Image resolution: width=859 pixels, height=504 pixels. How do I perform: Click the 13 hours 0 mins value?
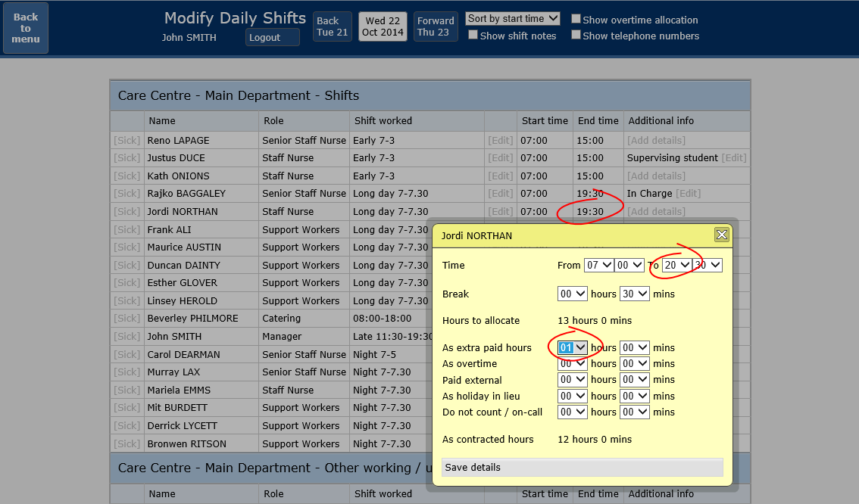(595, 321)
